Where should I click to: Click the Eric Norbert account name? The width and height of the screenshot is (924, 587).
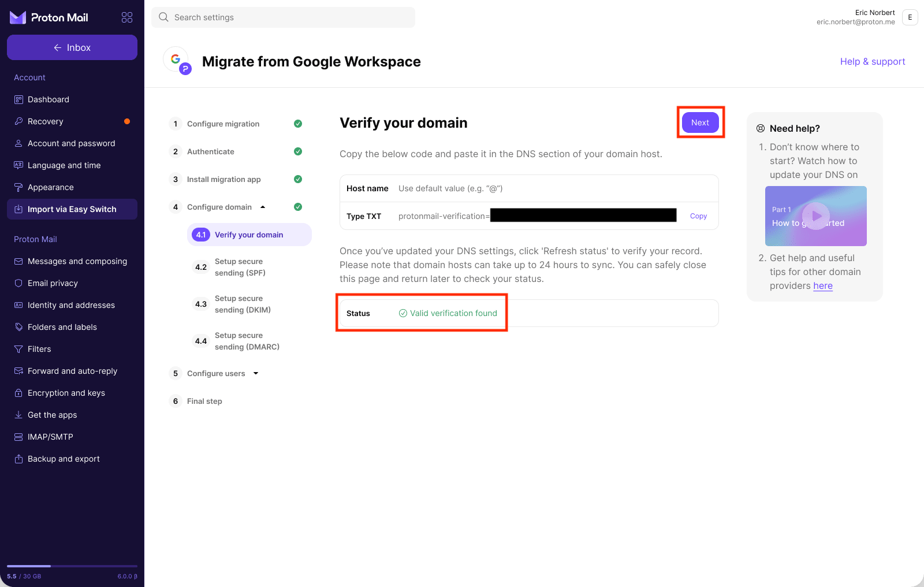[875, 13]
